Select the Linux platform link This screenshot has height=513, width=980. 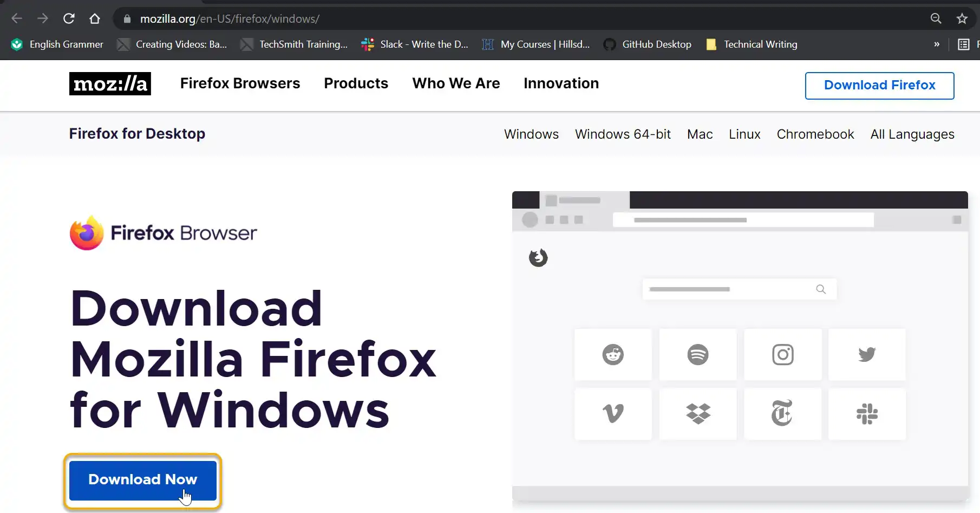pos(744,134)
